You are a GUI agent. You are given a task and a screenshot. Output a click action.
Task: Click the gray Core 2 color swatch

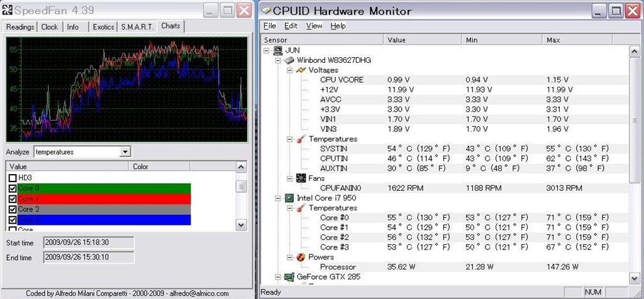[x=104, y=209]
